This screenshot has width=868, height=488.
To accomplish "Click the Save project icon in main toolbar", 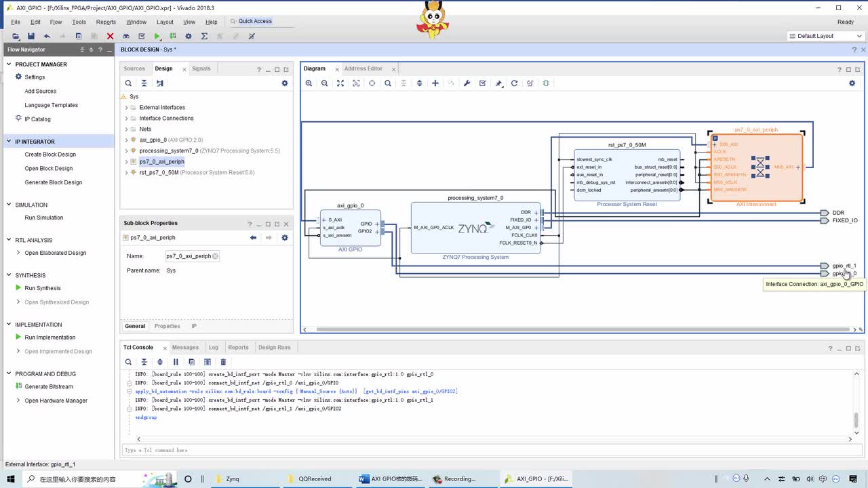I will tap(31, 36).
